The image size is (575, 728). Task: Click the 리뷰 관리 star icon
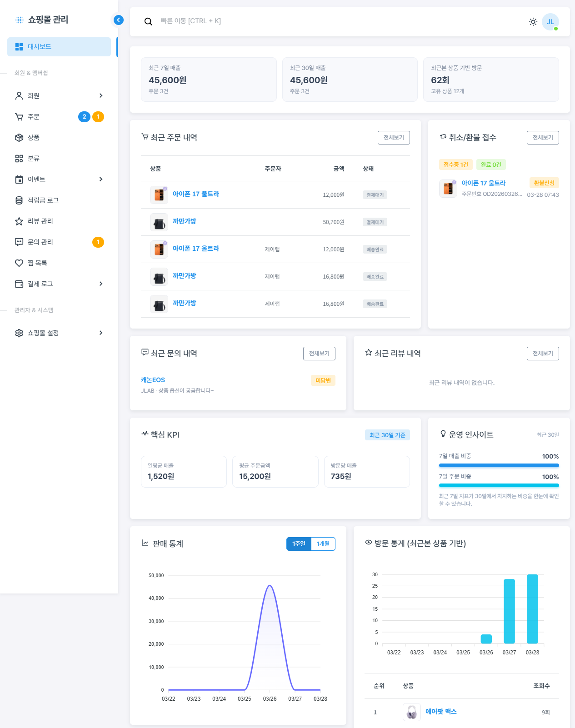coord(19,221)
